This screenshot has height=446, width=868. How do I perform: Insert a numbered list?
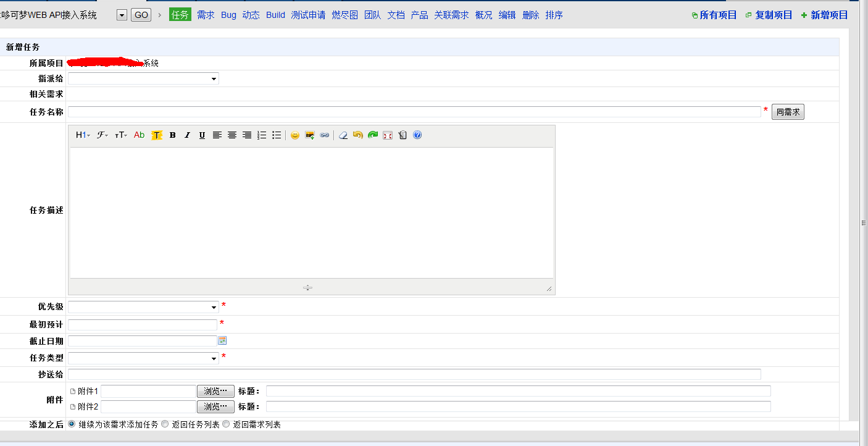(x=262, y=135)
